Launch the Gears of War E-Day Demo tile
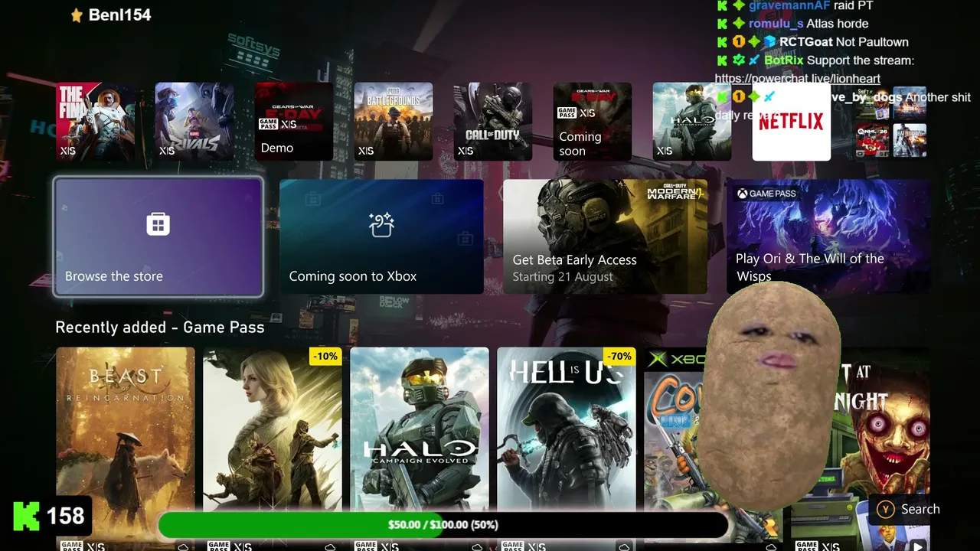980x551 pixels. point(294,122)
